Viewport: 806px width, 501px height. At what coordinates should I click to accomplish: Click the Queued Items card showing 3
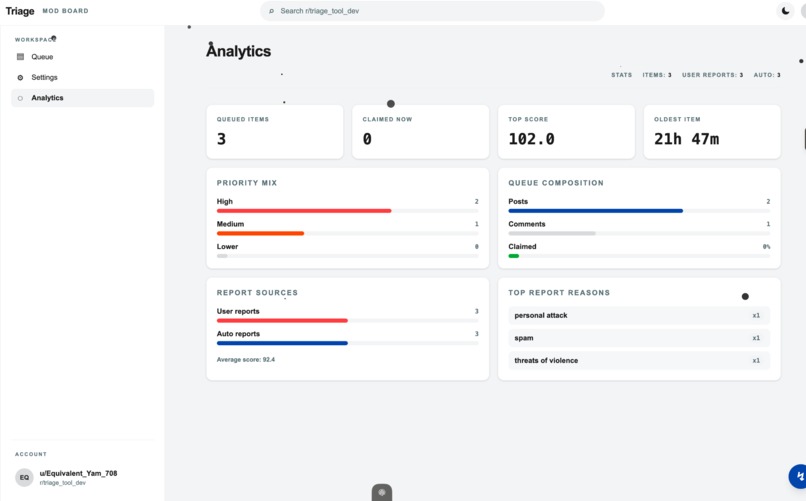point(274,132)
